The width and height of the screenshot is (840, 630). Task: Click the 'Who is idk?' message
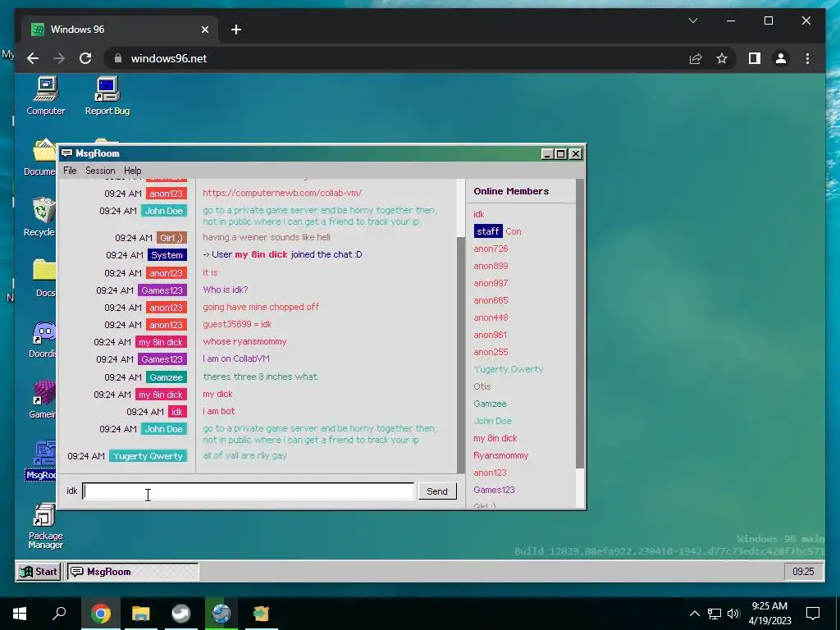click(x=225, y=290)
